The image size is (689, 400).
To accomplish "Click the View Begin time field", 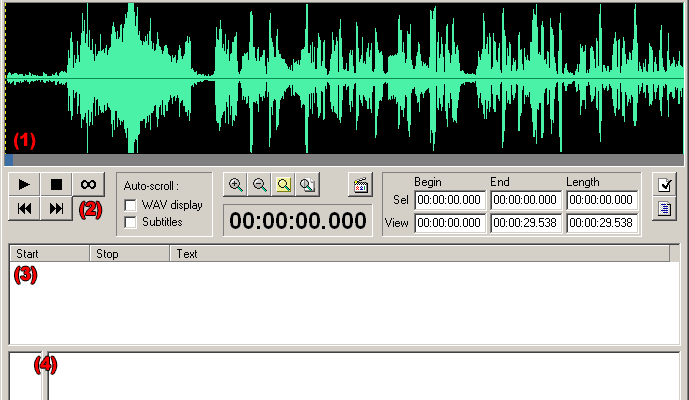I will [450, 223].
